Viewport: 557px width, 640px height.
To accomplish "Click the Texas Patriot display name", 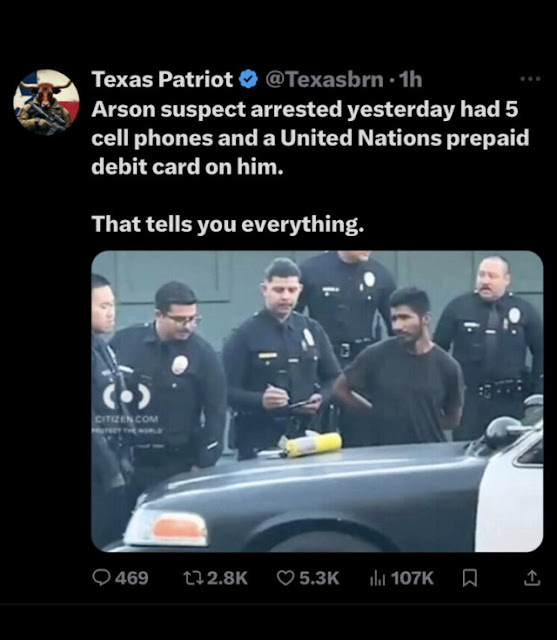I will 162,79.
